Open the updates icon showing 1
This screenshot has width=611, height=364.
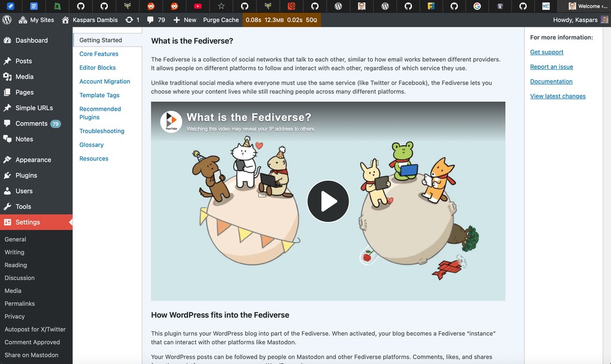pyautogui.click(x=132, y=20)
